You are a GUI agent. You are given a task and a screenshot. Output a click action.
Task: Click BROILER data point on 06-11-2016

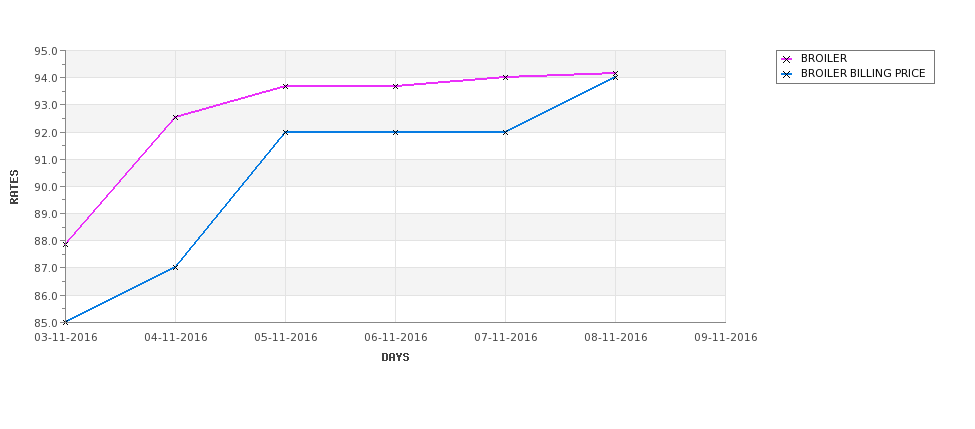[395, 86]
